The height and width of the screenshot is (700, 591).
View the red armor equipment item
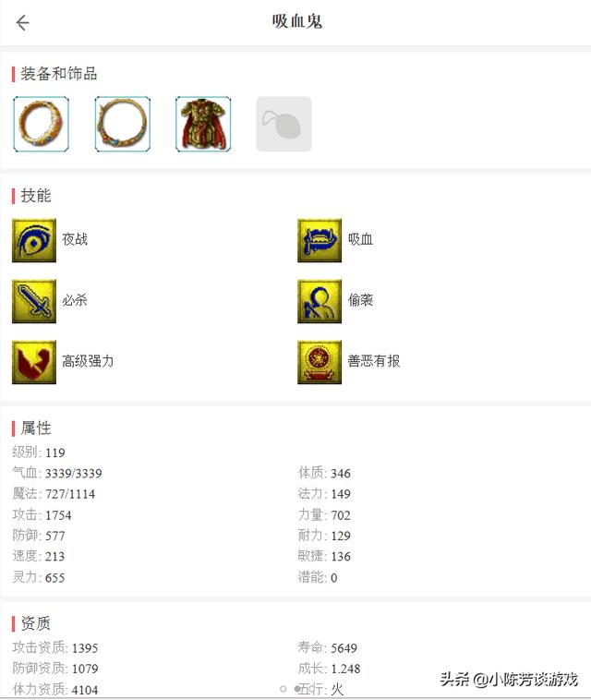tap(203, 124)
